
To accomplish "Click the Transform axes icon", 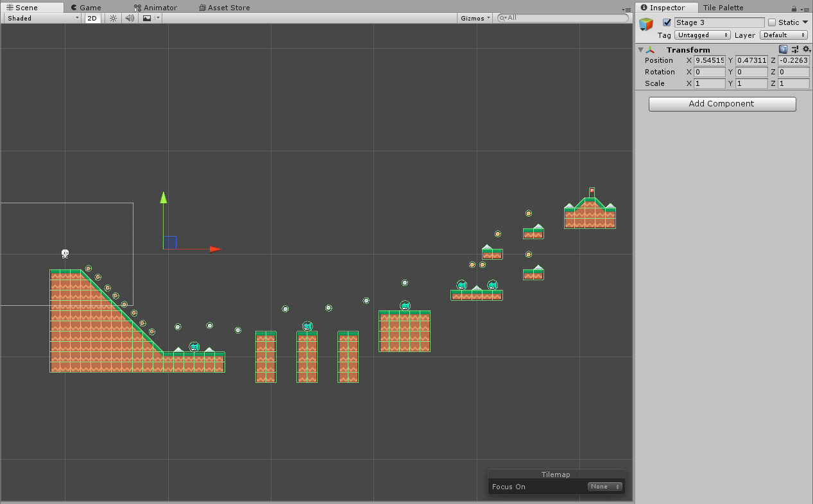I will (650, 49).
